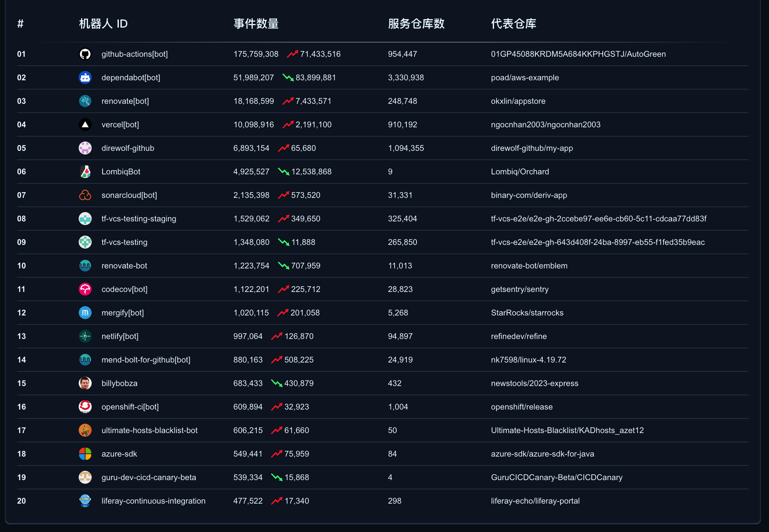Click the renovate-bot avatar icon

pos(85,266)
